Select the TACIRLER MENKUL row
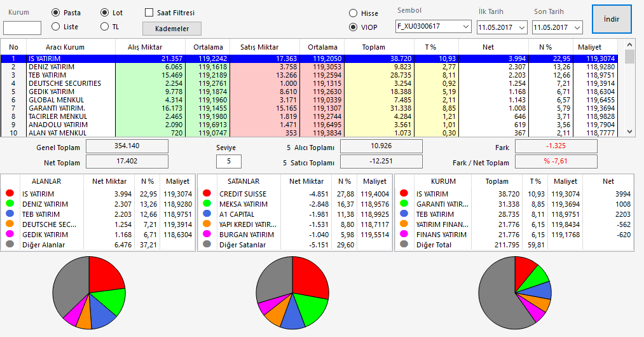 click(x=309, y=116)
